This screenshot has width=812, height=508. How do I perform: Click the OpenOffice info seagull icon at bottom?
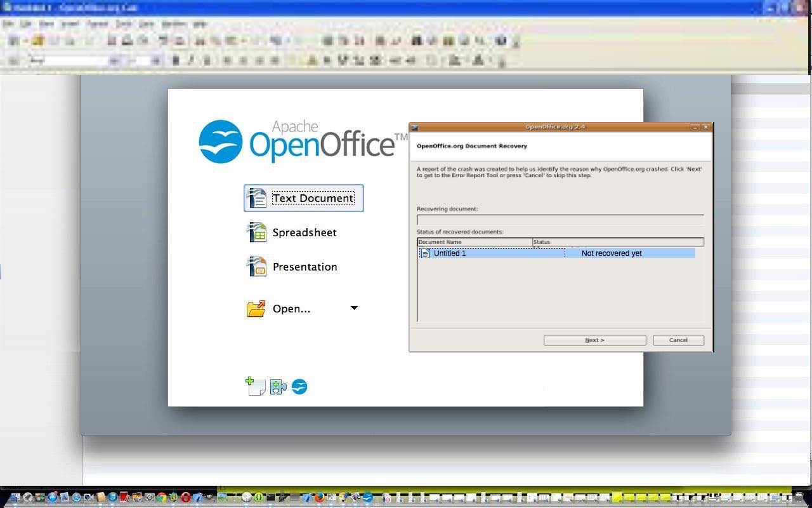299,387
